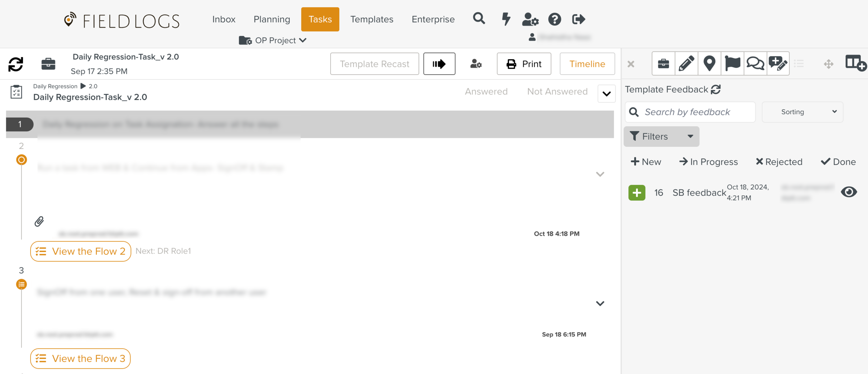Toggle the Done status filter
This screenshot has width=868, height=374.
click(x=838, y=162)
